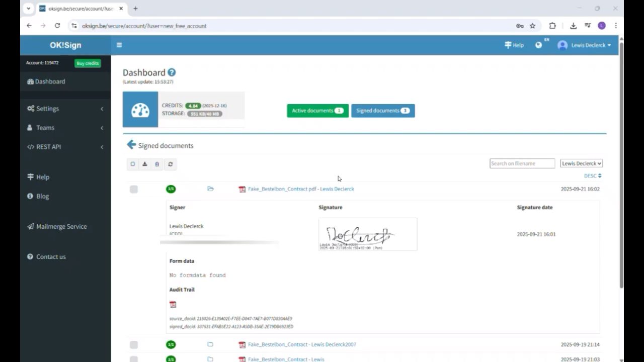This screenshot has height=362, width=644.
Task: Expand the Settings sidebar menu
Action: pos(65,109)
